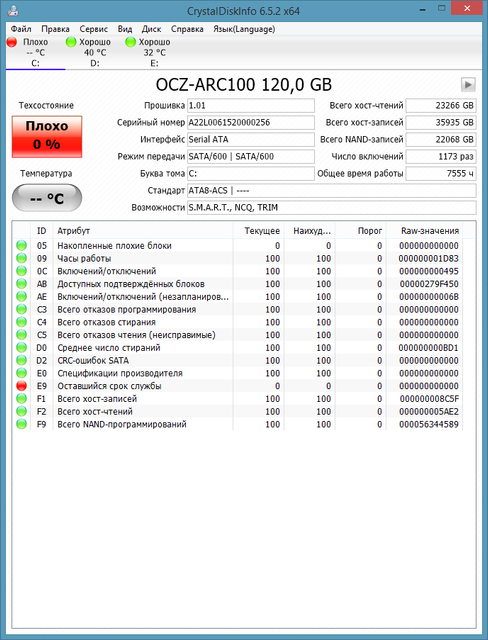Click the Прошивка field showing 1.01
The image size is (488, 640).
[x=251, y=105]
